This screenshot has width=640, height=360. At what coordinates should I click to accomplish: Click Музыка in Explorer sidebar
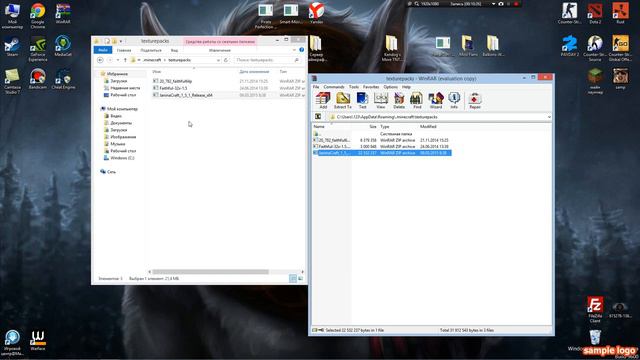(118, 144)
